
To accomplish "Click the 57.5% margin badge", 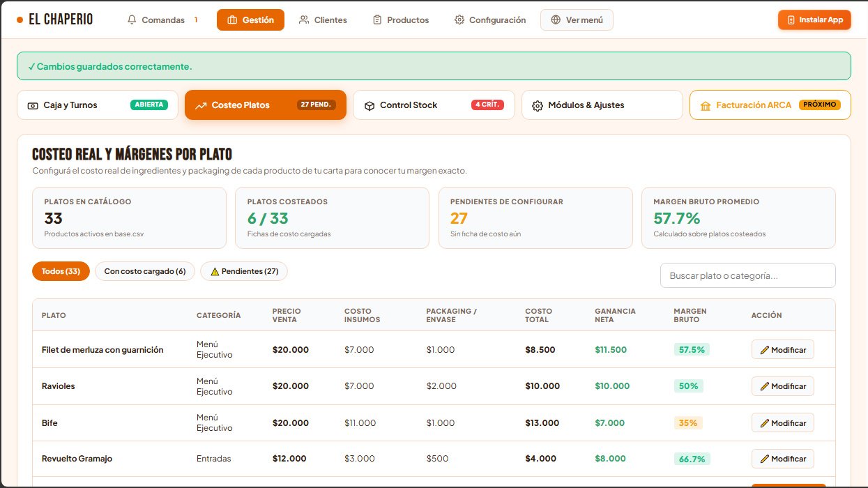I will pos(692,350).
